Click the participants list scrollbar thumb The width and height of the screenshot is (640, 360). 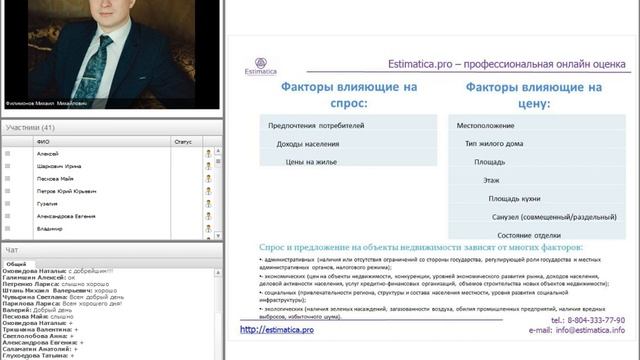click(218, 161)
